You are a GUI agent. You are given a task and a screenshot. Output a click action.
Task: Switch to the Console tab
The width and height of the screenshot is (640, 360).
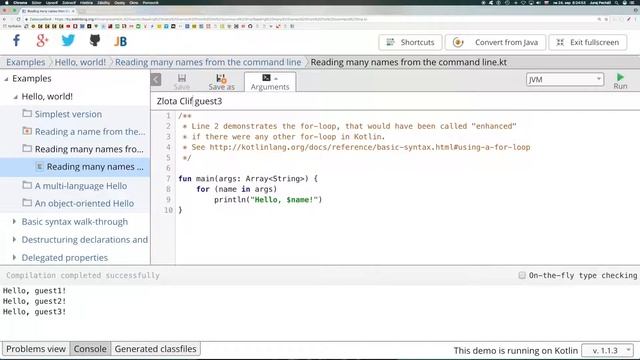(x=90, y=349)
